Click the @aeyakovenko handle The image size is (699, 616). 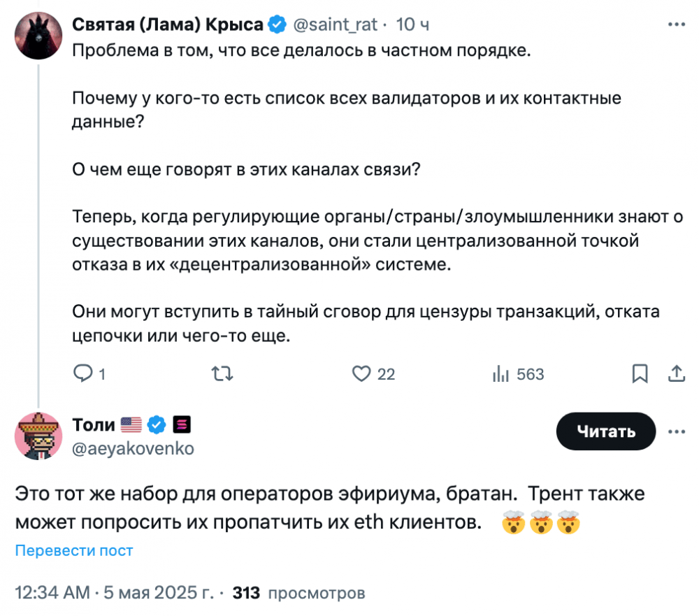tap(133, 448)
